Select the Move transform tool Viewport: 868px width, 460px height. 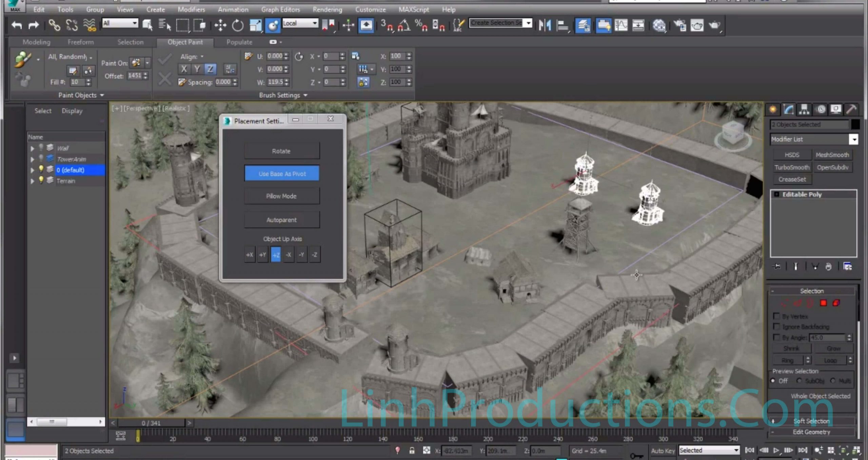(220, 25)
